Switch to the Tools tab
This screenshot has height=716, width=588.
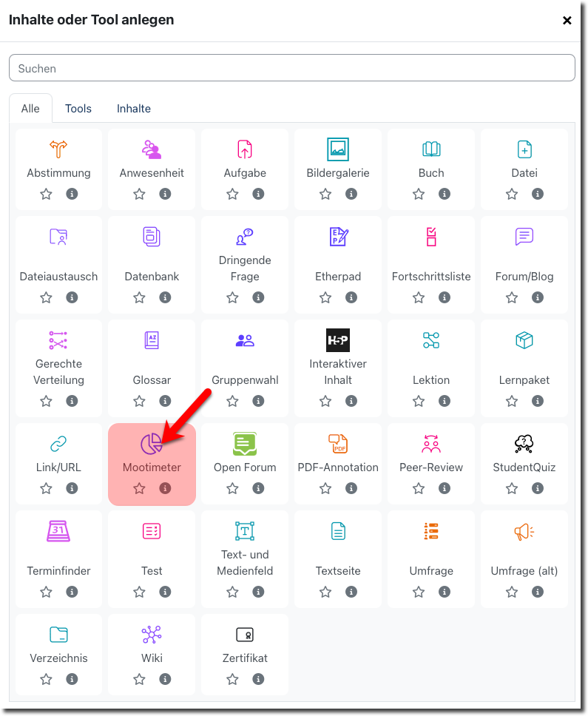tap(78, 109)
